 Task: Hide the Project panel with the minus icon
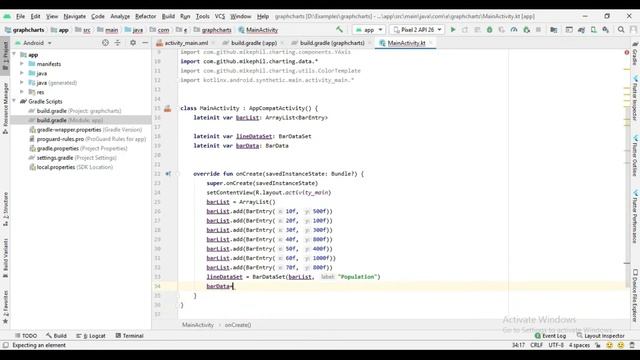pyautogui.click(x=145, y=42)
